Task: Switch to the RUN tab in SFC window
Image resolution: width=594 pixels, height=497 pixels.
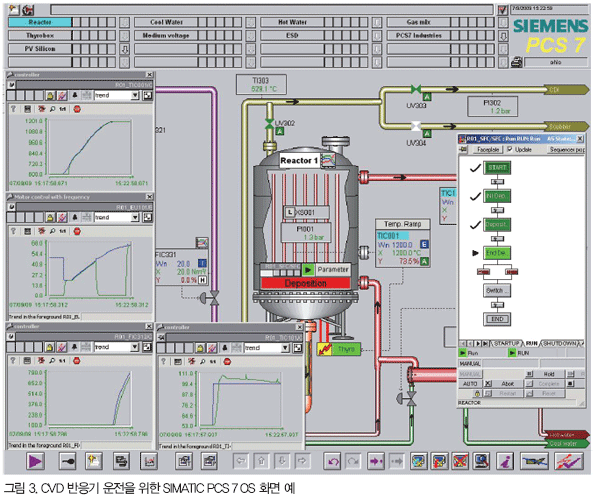Action: [x=531, y=344]
